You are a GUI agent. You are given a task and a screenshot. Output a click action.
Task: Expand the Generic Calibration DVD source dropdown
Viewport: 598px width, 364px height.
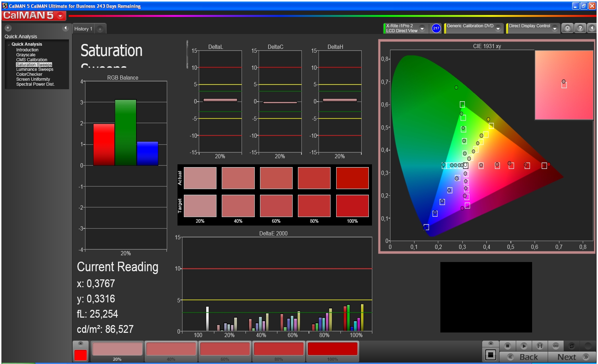[x=498, y=28]
